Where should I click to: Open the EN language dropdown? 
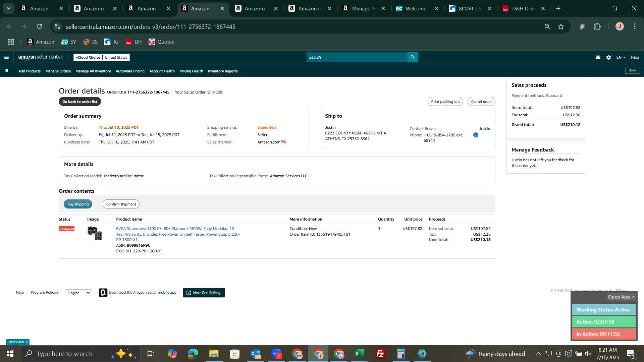pos(621,57)
